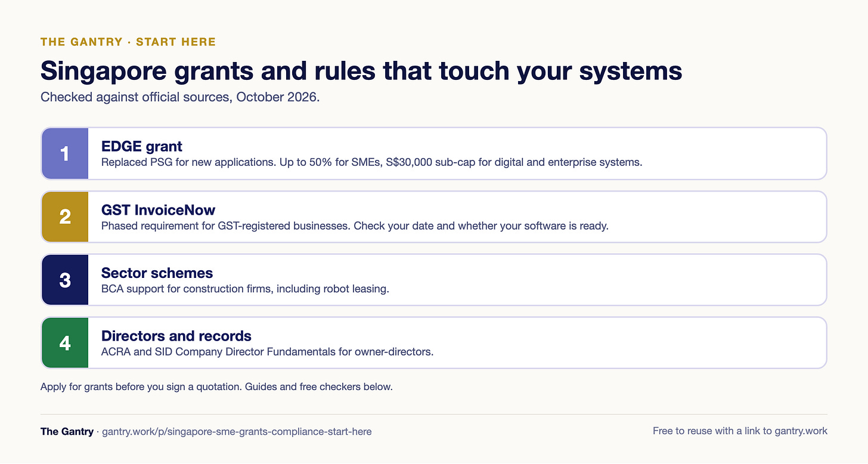Select the 'GST InvoiceNow' heading
This screenshot has width=868, height=464.
pyautogui.click(x=158, y=210)
